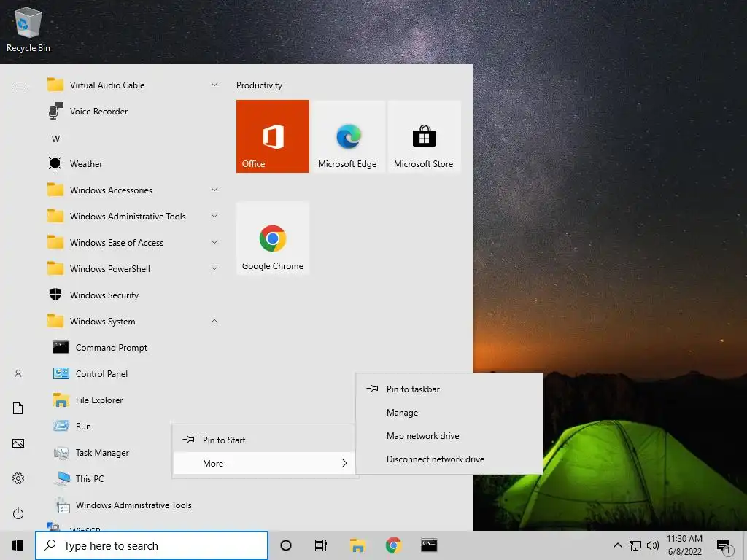Select Manage in the context submenu

click(449, 413)
